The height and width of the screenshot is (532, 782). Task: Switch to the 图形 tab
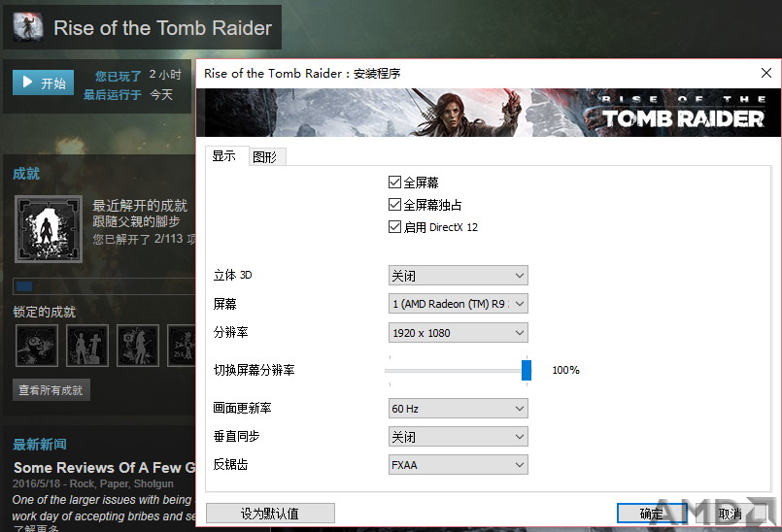265,157
